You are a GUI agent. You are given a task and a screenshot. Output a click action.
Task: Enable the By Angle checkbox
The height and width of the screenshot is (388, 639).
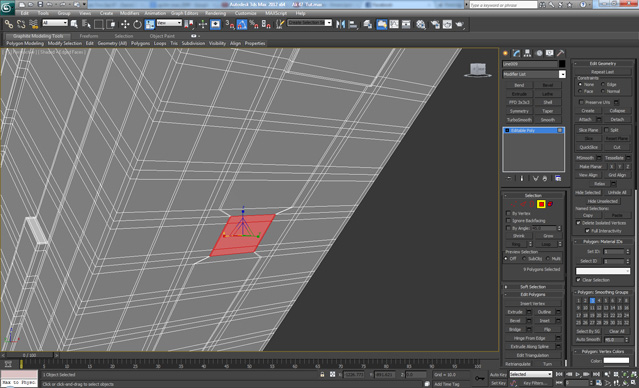tap(508, 228)
